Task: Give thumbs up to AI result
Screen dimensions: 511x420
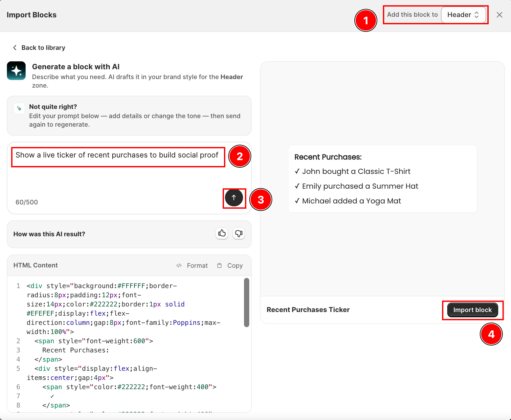Action: (x=222, y=233)
